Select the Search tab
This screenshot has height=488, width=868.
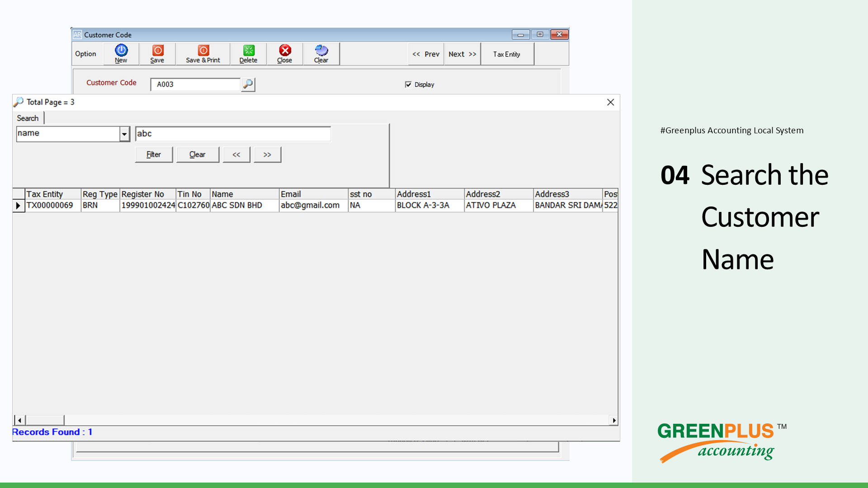[x=28, y=118]
